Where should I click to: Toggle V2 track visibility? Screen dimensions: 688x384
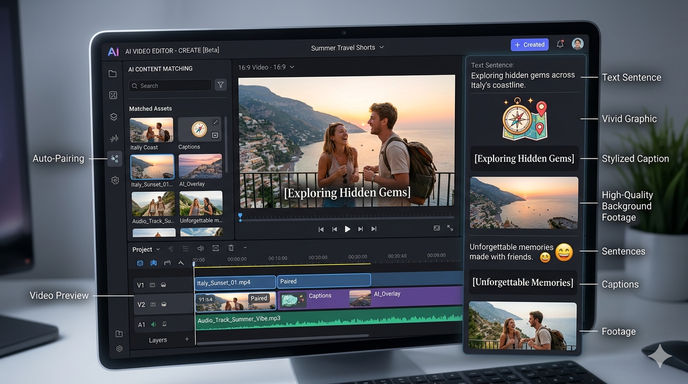click(164, 304)
